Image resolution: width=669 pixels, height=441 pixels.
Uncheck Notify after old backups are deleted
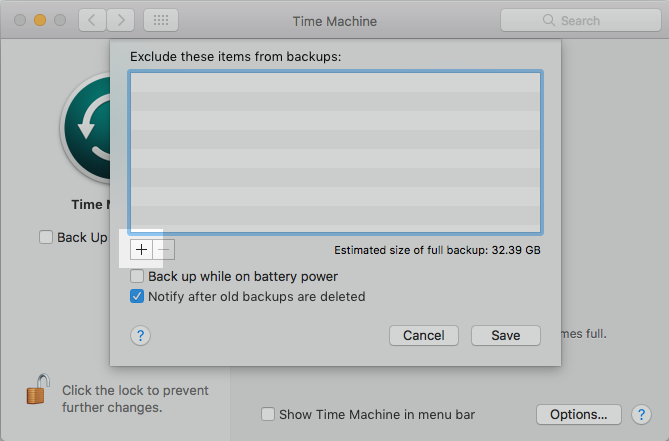(x=138, y=296)
